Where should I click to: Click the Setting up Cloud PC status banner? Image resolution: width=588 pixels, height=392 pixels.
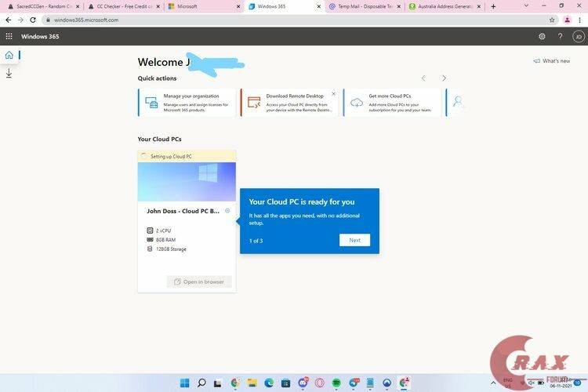pyautogui.click(x=187, y=156)
